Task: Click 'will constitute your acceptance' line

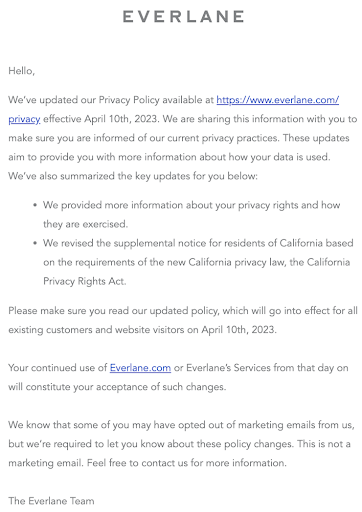Action: (117, 387)
